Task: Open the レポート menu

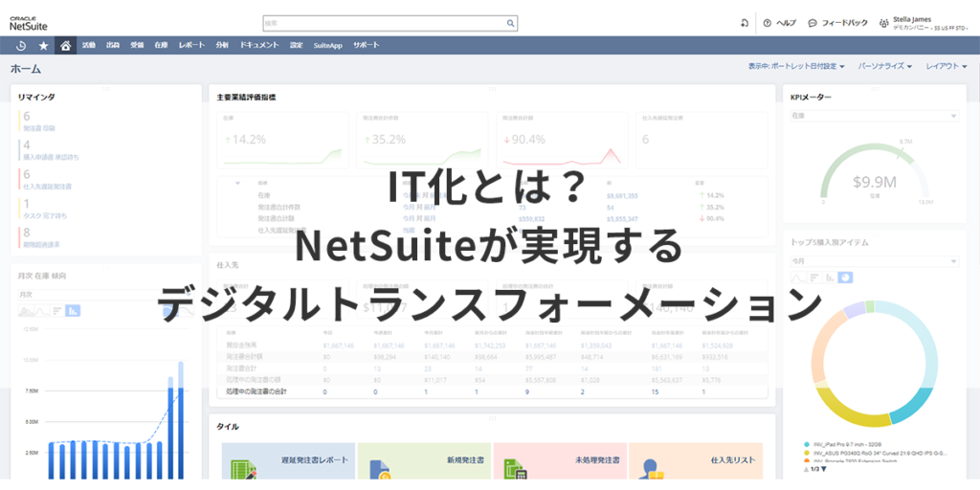Action: [191, 45]
